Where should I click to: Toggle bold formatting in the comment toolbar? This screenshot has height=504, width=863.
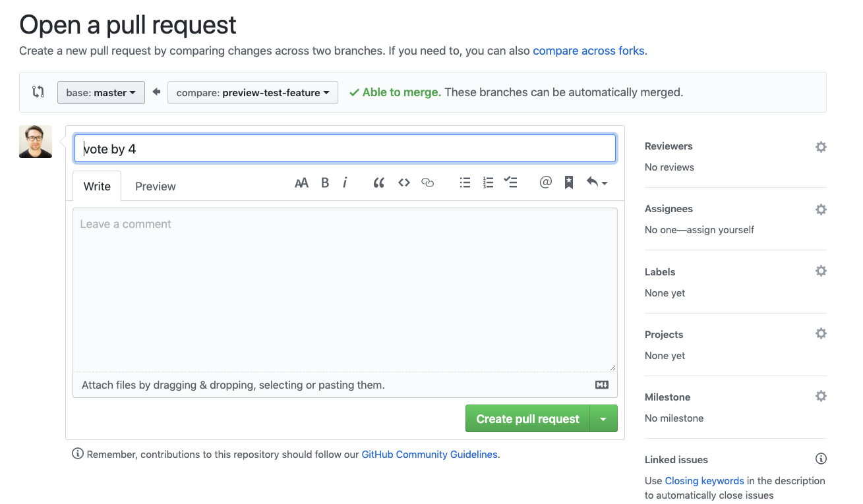point(324,182)
